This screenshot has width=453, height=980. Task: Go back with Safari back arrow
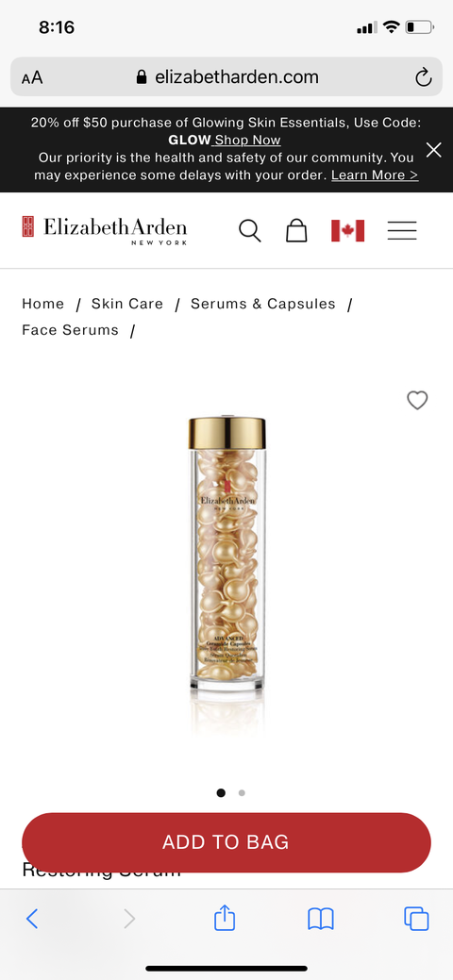tap(32, 918)
